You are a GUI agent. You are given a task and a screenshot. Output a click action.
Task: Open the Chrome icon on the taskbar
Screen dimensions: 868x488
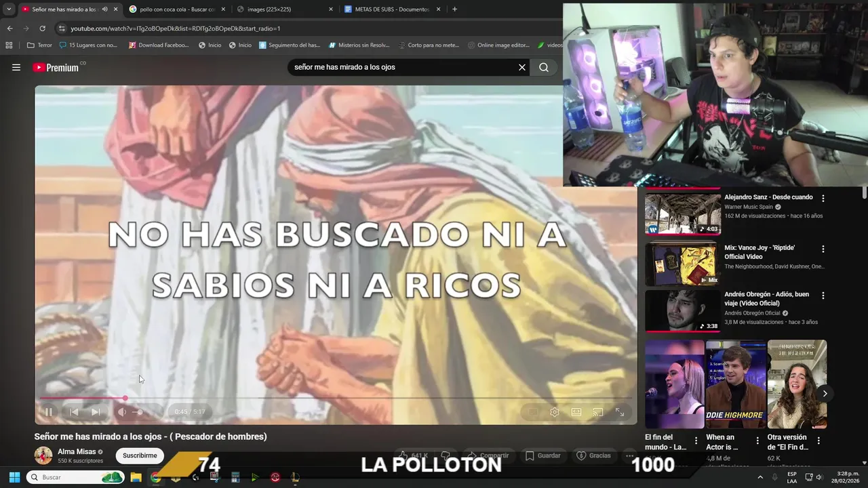point(156,477)
